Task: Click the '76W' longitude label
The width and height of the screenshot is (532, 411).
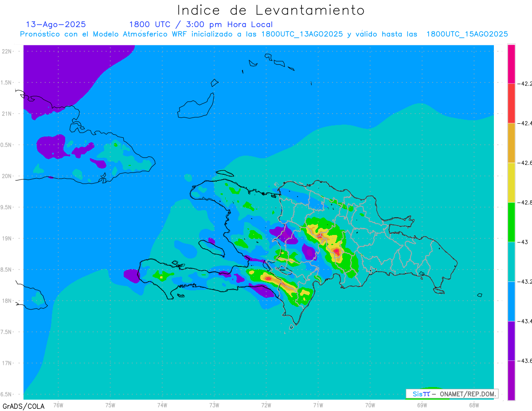Action: click(58, 404)
